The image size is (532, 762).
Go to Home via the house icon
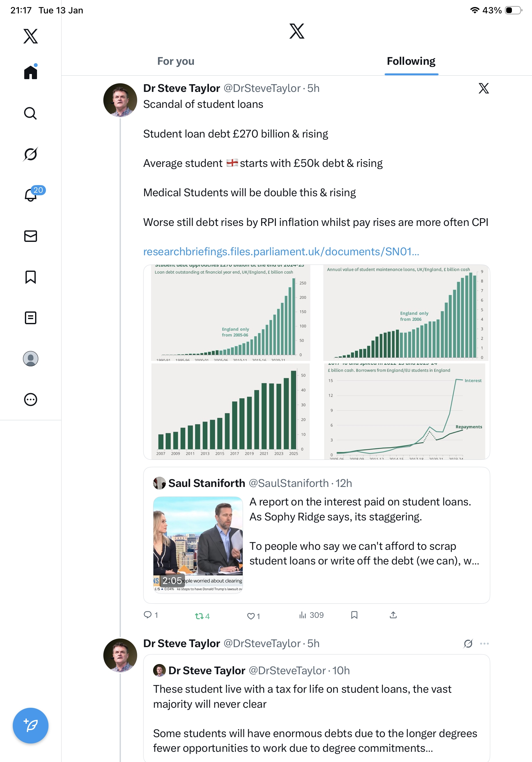coord(31,72)
